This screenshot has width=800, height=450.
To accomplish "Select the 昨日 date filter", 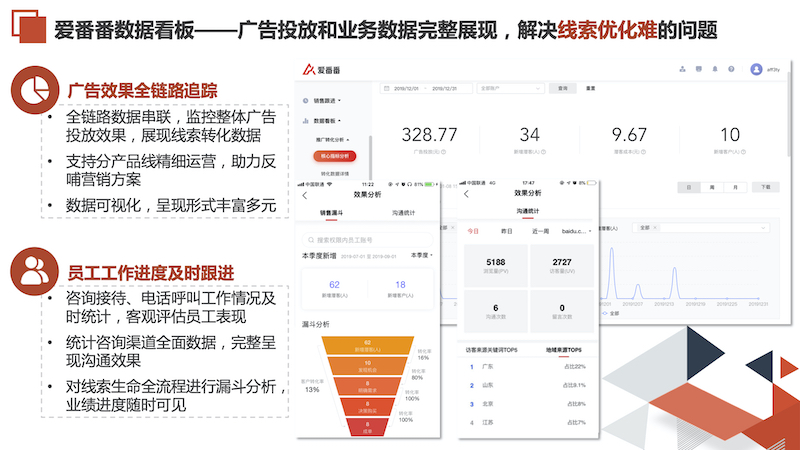I will pyautogui.click(x=507, y=231).
